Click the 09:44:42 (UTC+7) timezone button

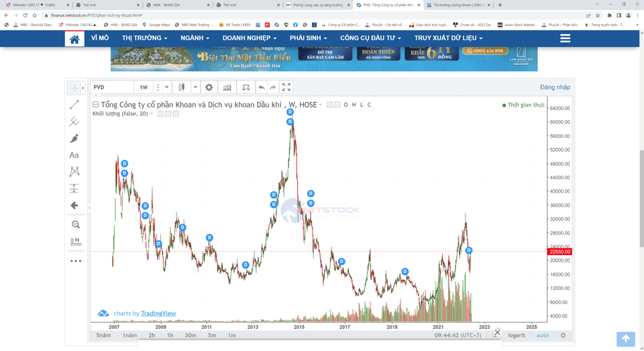click(x=458, y=336)
